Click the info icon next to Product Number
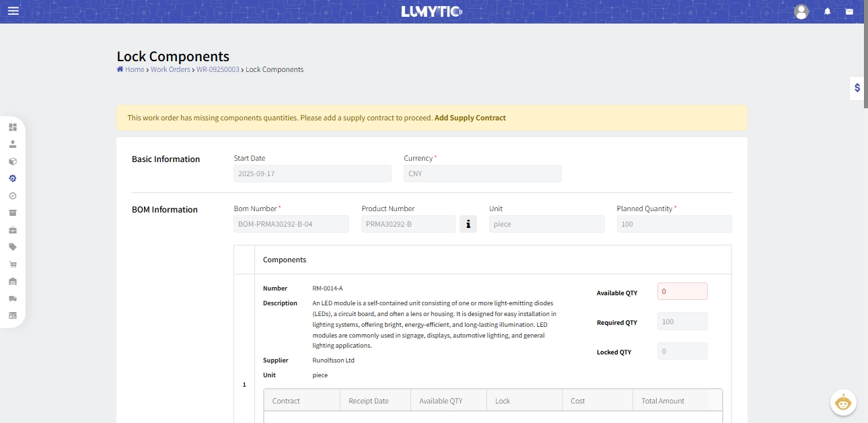868x423 pixels. coord(468,223)
